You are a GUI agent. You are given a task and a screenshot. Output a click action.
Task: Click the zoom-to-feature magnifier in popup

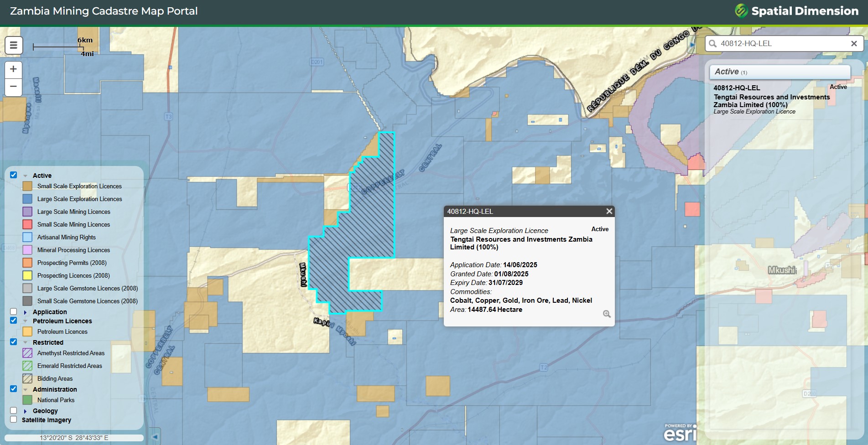pyautogui.click(x=607, y=314)
